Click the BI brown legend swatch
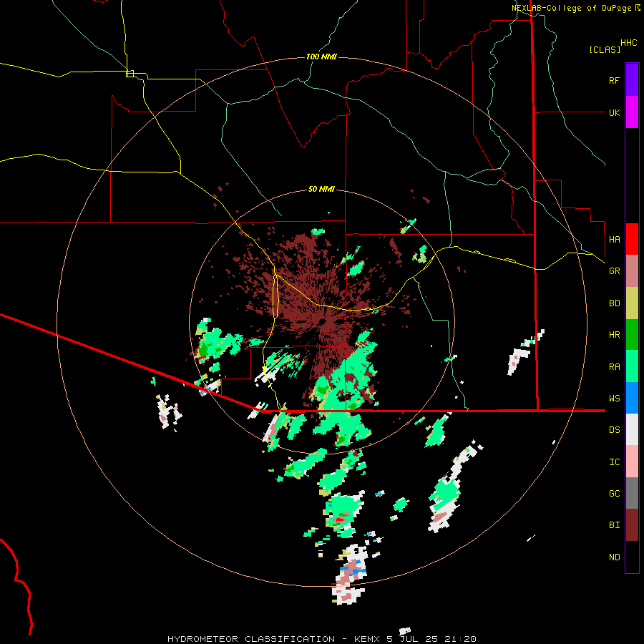Viewport: 644px width, 644px height. coord(632,525)
